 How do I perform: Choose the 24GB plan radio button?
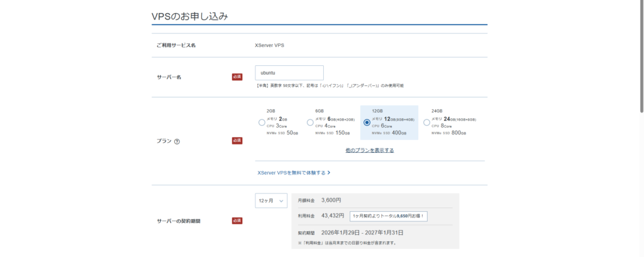[427, 123]
